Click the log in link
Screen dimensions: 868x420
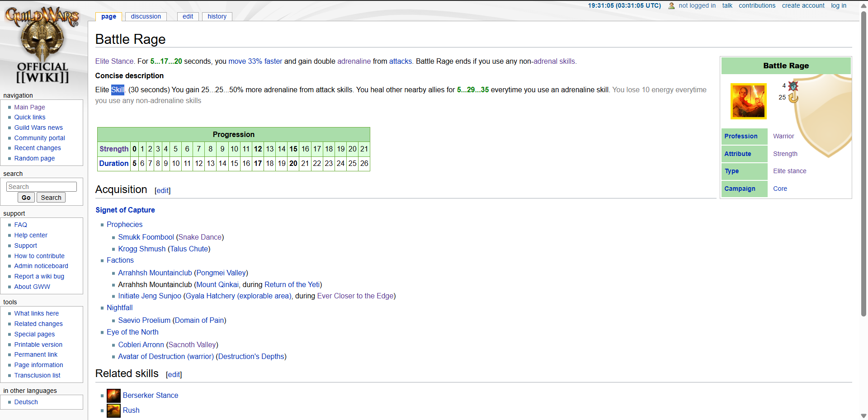[x=839, y=5]
